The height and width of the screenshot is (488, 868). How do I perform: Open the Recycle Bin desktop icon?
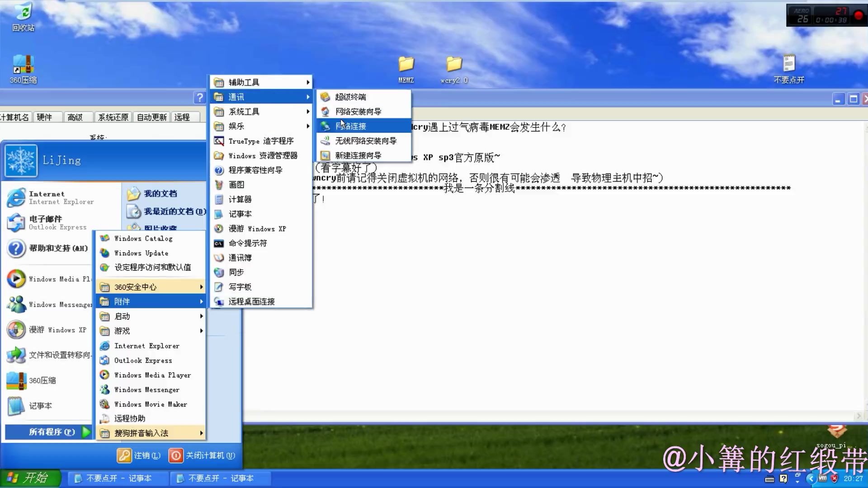pyautogui.click(x=23, y=17)
